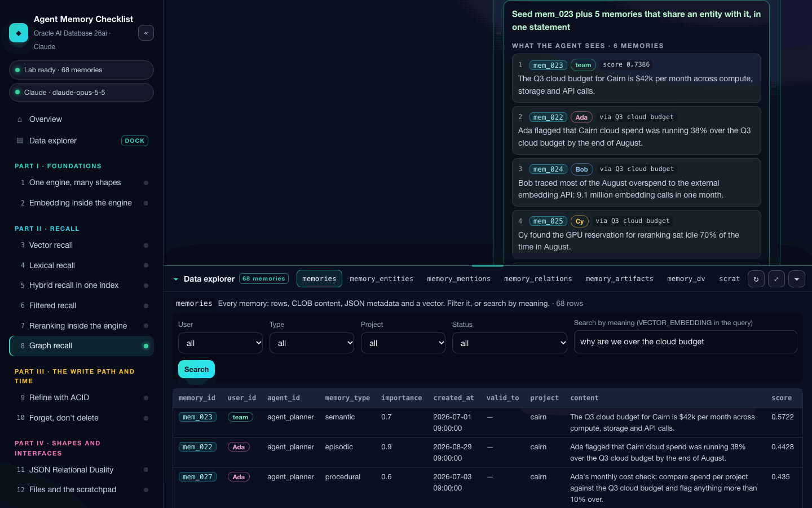Image resolution: width=812 pixels, height=508 pixels.
Task: Switch to the memories tab
Action: click(x=319, y=279)
